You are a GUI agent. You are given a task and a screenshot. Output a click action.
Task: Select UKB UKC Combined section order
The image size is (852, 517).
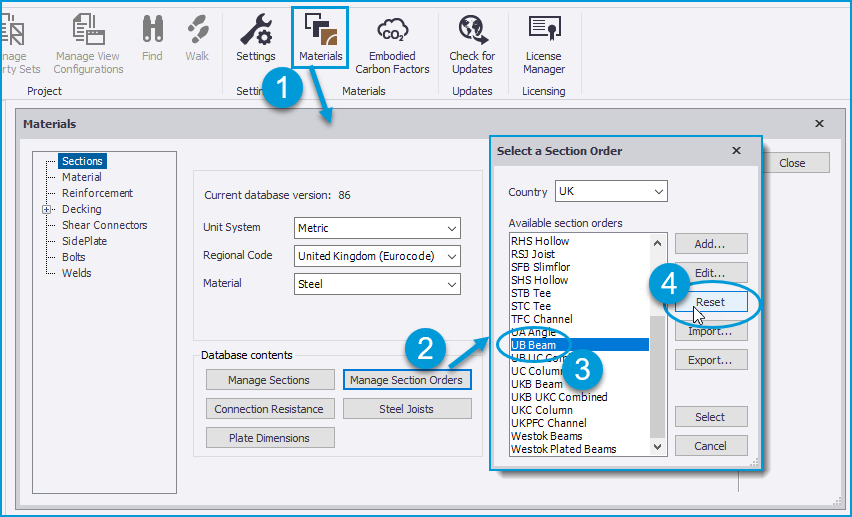pos(559,397)
